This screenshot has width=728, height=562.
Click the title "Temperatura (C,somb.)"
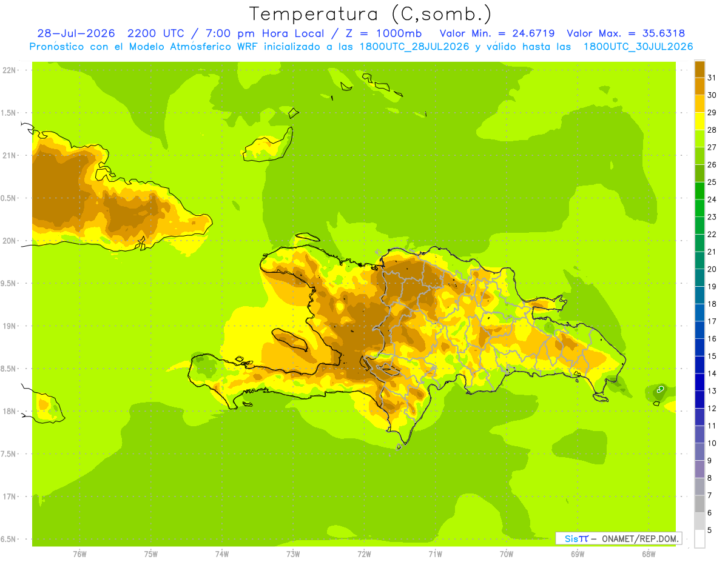click(371, 14)
